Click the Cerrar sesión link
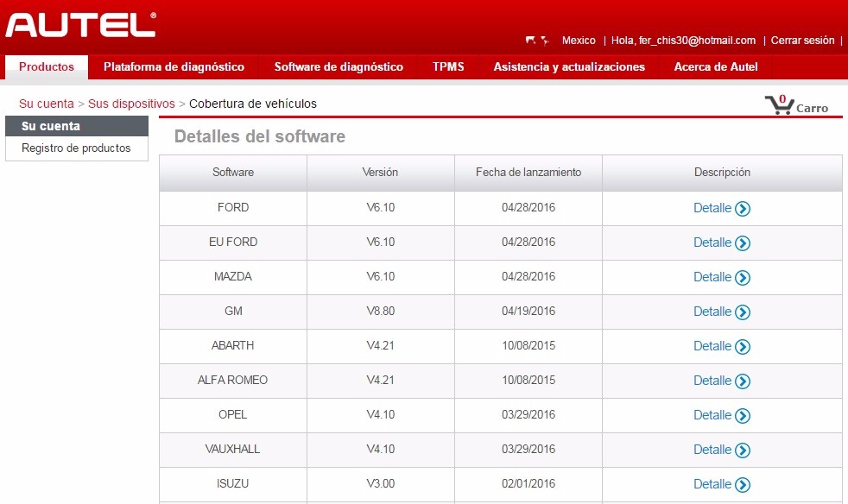 (802, 41)
